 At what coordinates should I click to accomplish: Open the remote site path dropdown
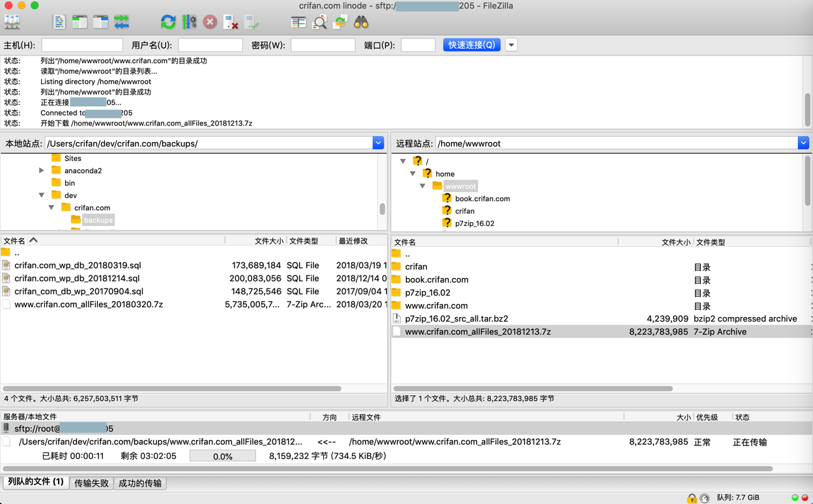click(803, 143)
